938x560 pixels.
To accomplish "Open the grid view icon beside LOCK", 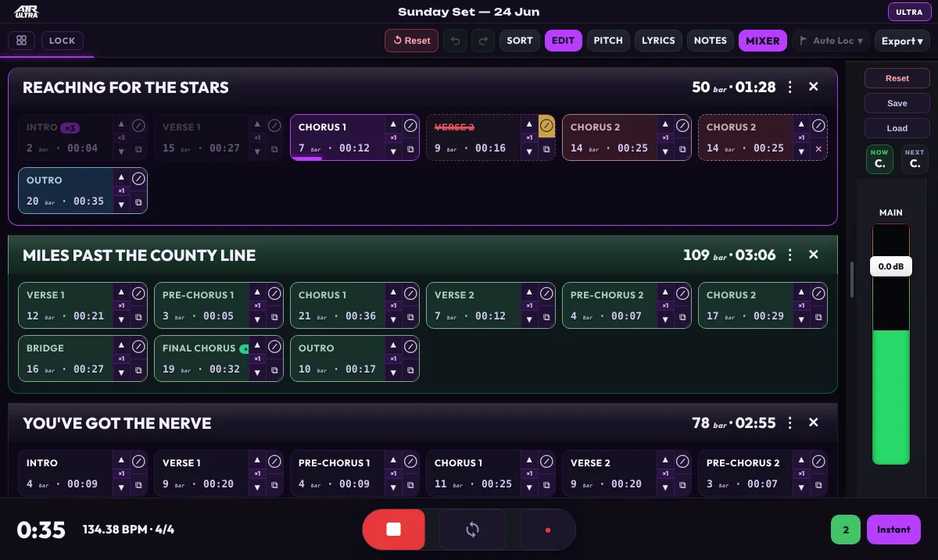I will [x=21, y=41].
